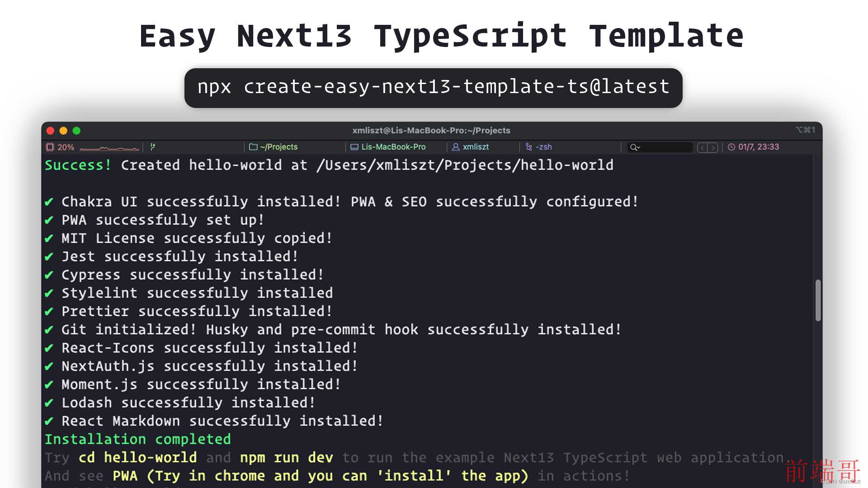868x488 pixels.
Task: Click the 01/7, 23:33 timestamp
Action: tap(759, 147)
